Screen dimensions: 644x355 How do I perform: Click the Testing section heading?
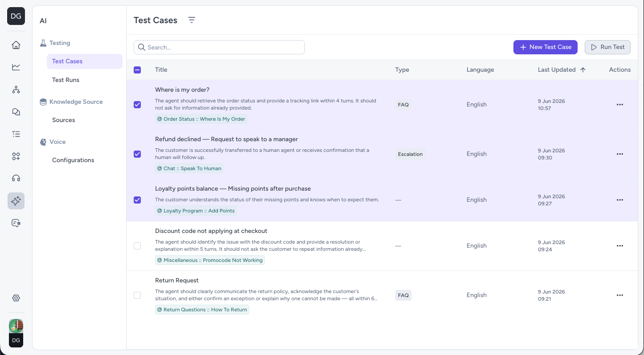point(60,43)
